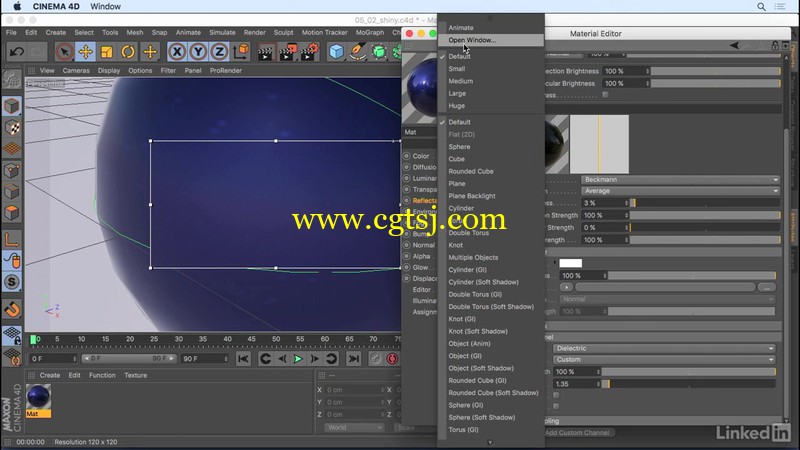This screenshot has width=800, height=450.
Task: Open the MoGraph menu
Action: coord(370,32)
